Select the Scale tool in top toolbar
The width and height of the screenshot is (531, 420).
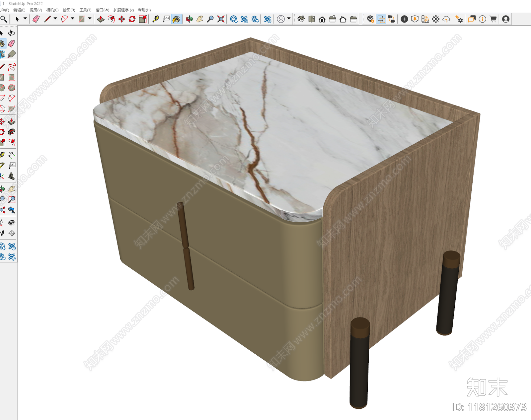(143, 19)
